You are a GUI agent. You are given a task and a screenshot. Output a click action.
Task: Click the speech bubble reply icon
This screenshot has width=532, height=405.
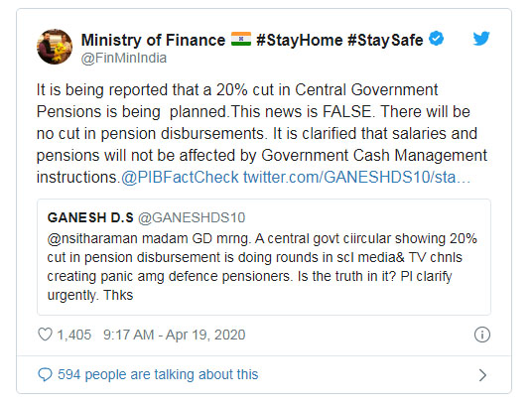[x=45, y=375]
